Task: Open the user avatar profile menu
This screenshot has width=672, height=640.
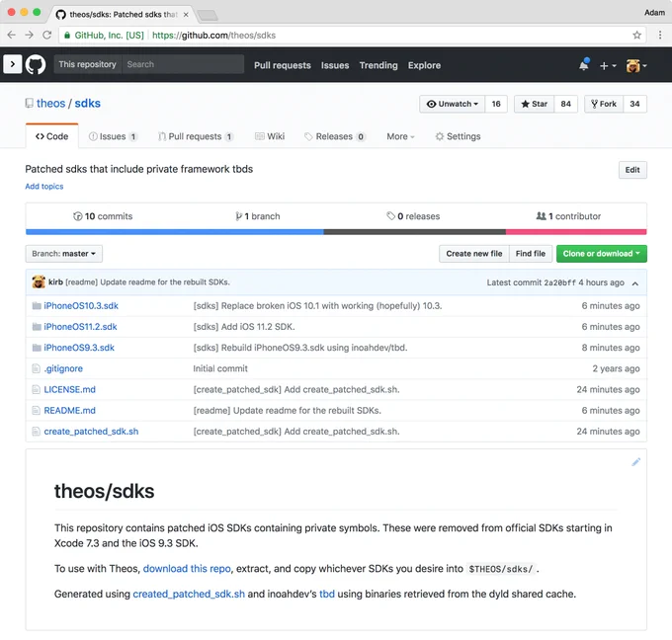Action: coord(636,65)
